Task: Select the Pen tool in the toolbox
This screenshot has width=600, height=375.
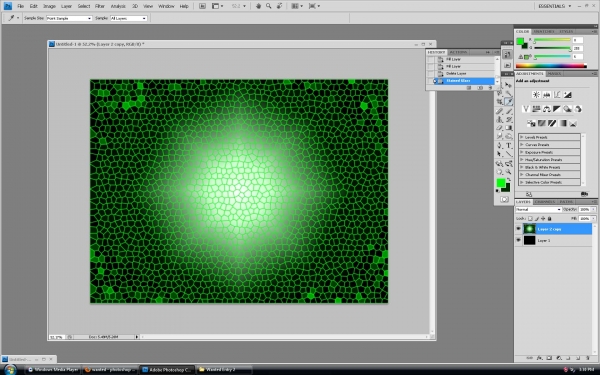Action: (x=499, y=145)
